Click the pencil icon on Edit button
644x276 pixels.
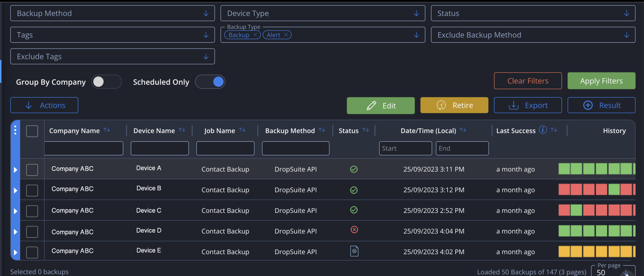372,106
